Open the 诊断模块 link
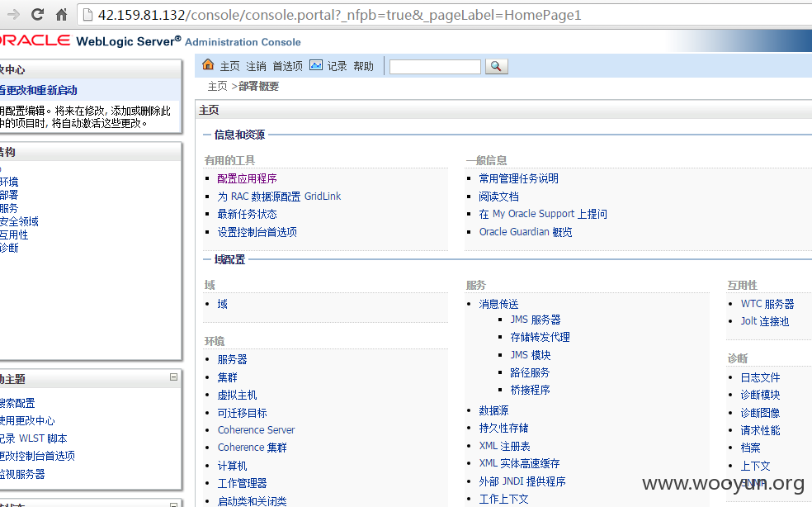 click(760, 395)
